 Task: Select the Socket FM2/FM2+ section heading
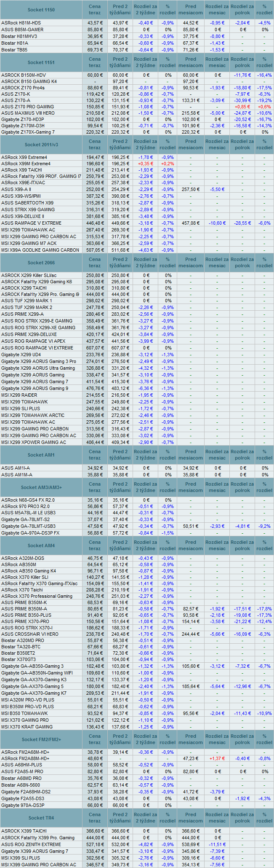click(41, 739)
